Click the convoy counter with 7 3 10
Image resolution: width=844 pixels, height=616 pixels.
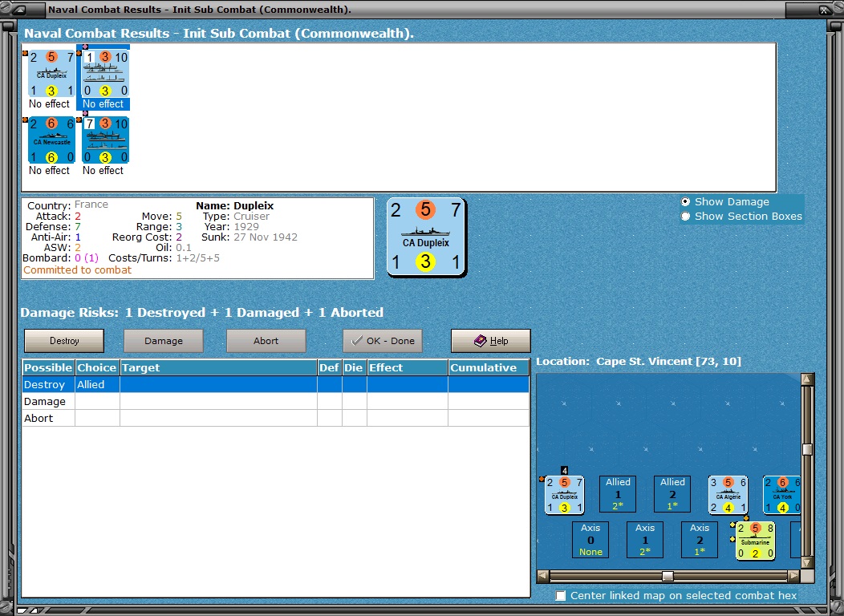point(106,140)
